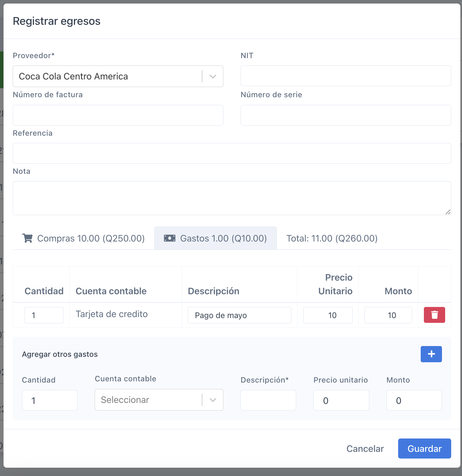This screenshot has width=462, height=476.
Task: Click the money bill Gastos icon
Action: tap(170, 238)
